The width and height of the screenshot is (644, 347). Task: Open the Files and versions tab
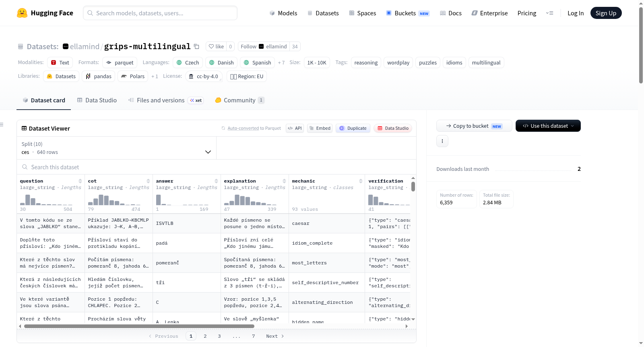[165, 100]
